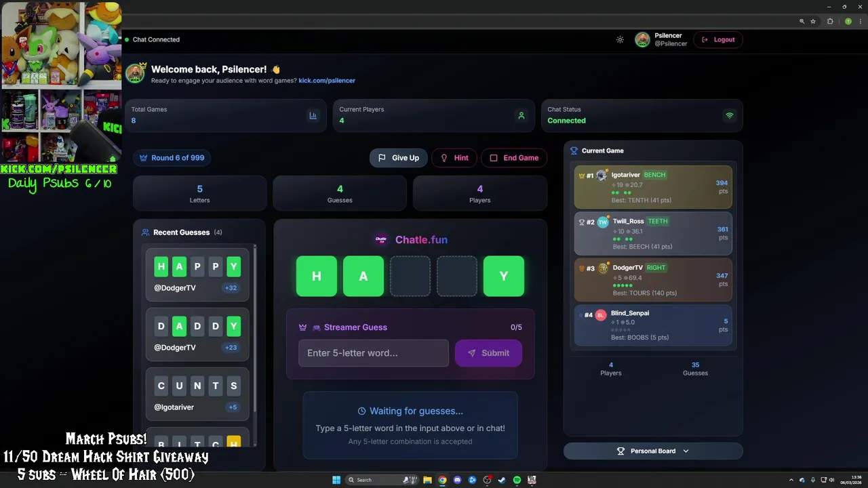The height and width of the screenshot is (488, 868).
Task: Open the Chrome profile avatar
Action: click(848, 22)
